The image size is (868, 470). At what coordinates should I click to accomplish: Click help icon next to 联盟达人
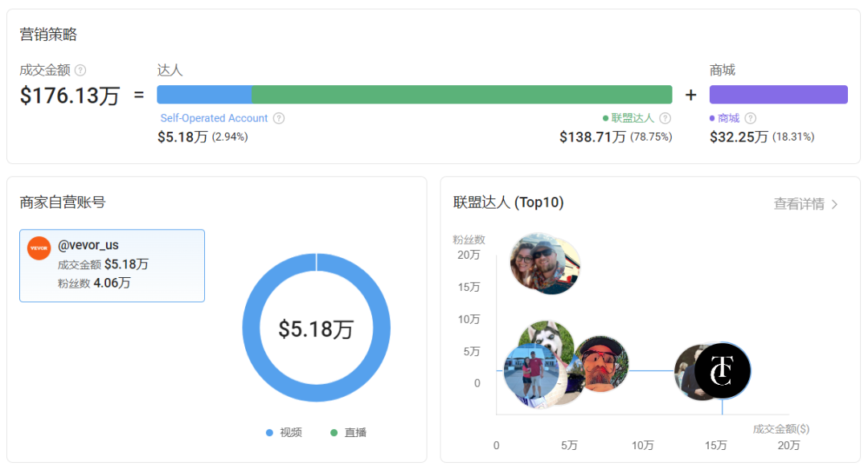point(665,118)
